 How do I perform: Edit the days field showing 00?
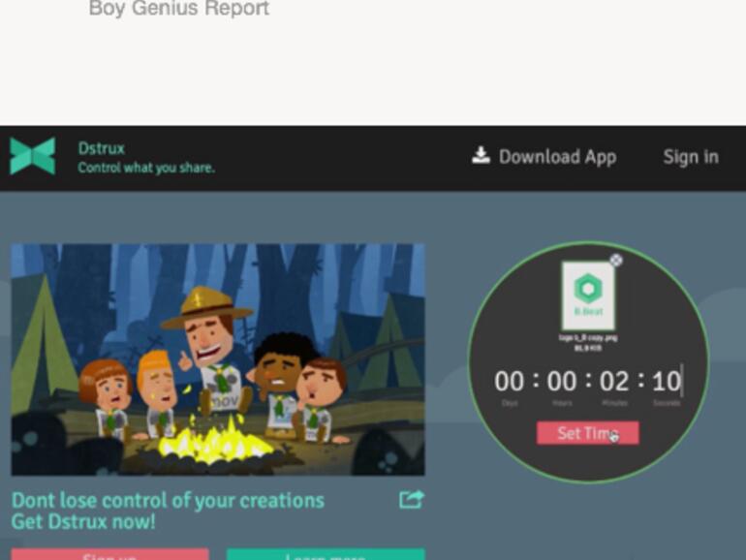coord(509,381)
